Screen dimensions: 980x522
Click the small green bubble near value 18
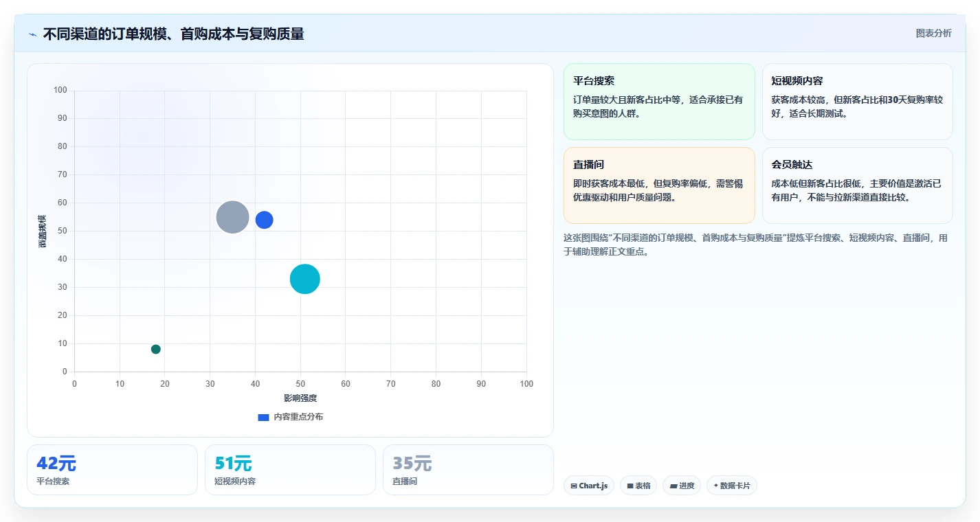156,349
